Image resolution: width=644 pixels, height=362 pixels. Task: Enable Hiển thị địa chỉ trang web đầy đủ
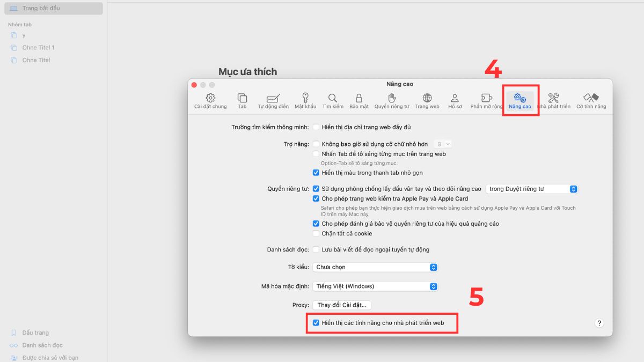click(316, 127)
